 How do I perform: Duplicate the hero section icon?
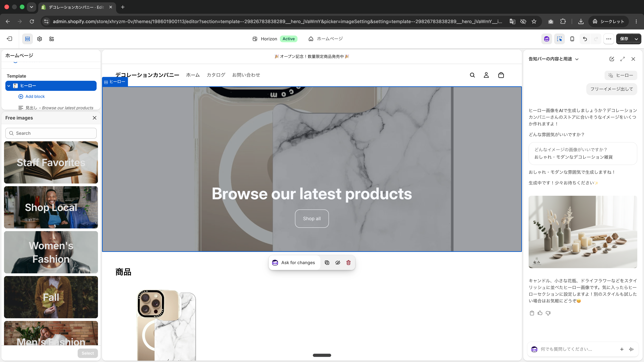tap(327, 263)
